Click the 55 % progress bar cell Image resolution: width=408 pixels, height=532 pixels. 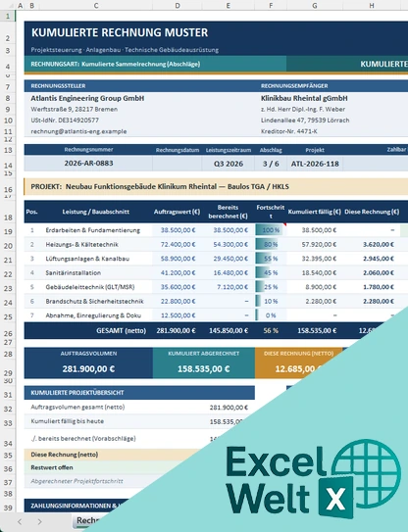coord(271,259)
